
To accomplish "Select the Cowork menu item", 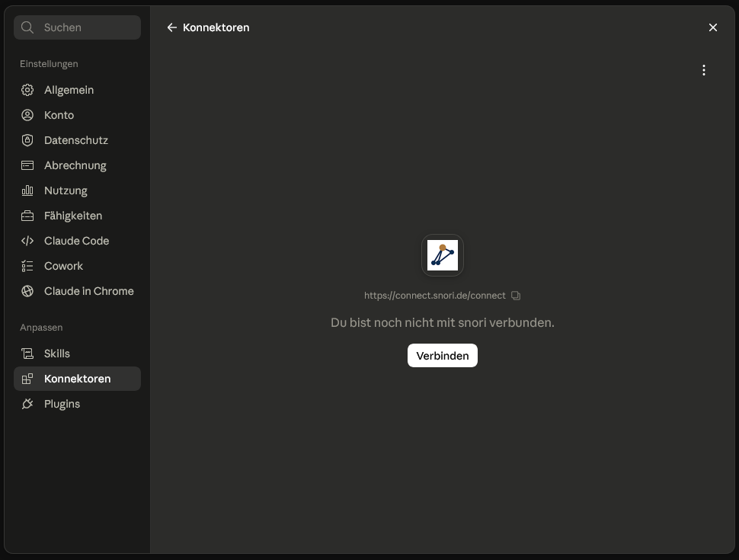I will [77, 266].
